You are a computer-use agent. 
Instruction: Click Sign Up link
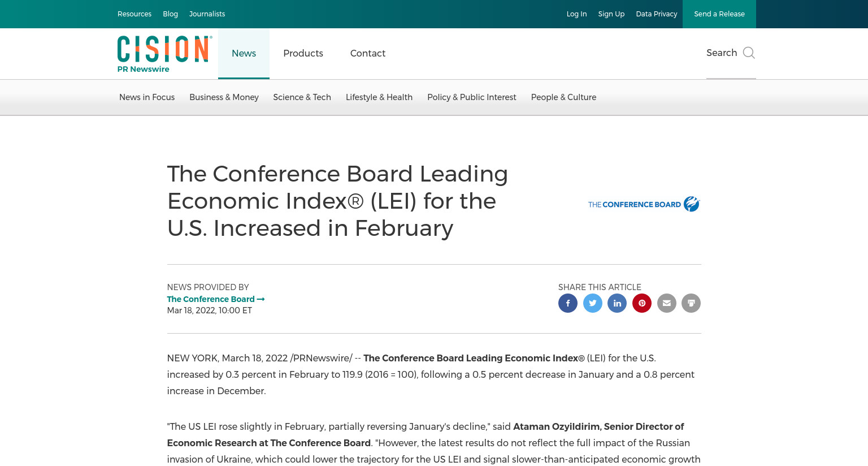(611, 14)
